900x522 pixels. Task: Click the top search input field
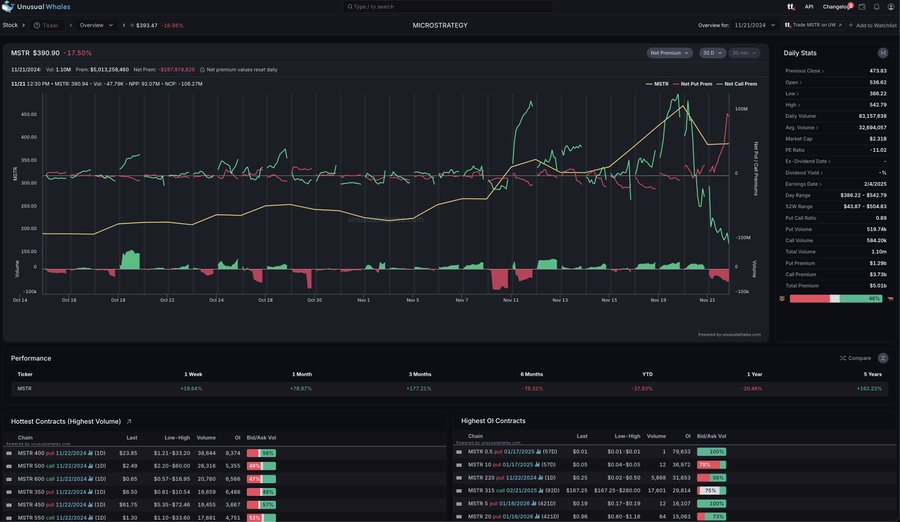click(448, 6)
